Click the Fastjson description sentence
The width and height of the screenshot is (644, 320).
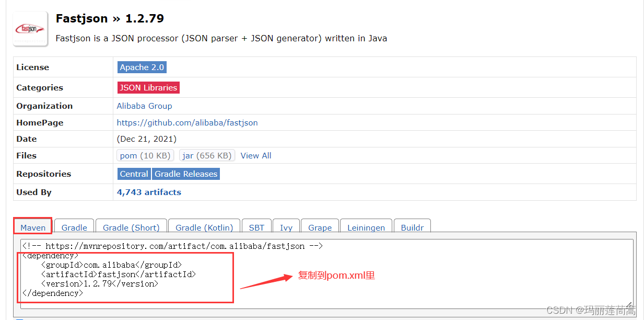coord(221,38)
